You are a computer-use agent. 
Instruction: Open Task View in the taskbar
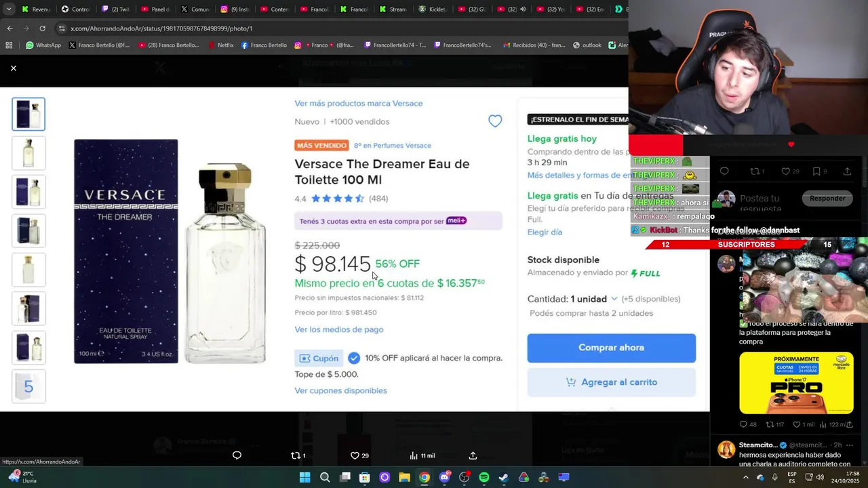(344, 477)
